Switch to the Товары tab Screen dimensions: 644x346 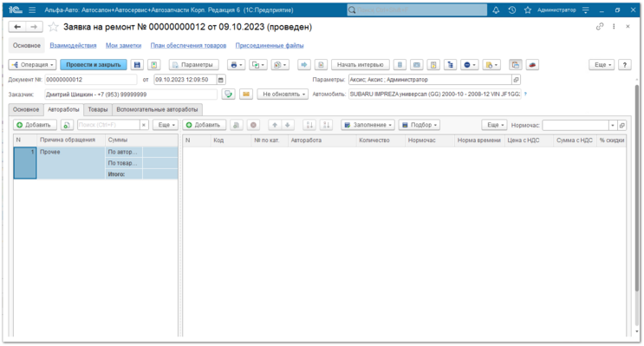[98, 110]
